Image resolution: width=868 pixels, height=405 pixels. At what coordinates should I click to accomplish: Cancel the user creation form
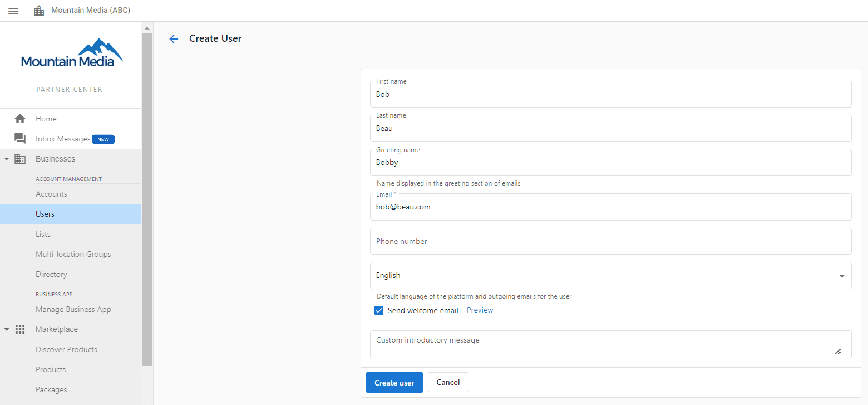(x=448, y=382)
